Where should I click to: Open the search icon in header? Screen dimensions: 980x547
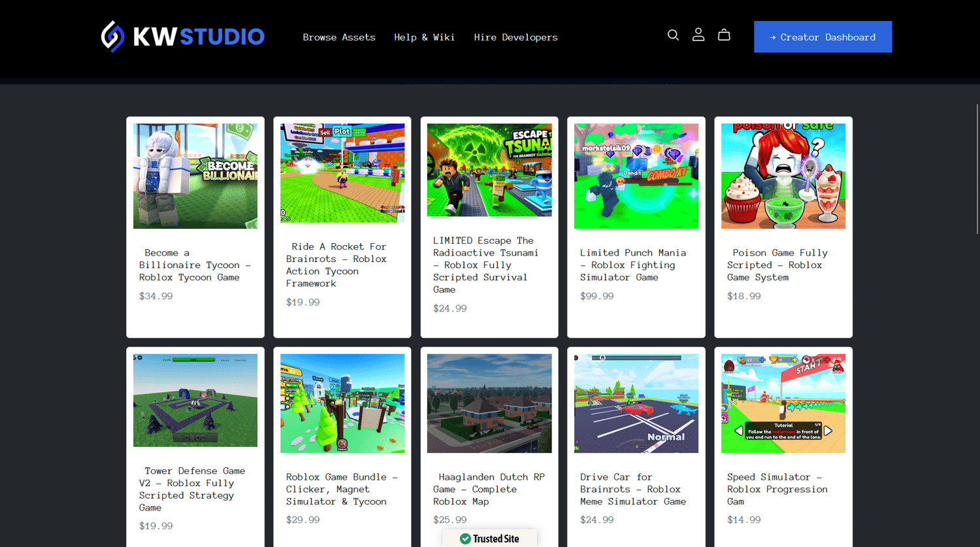click(x=673, y=35)
